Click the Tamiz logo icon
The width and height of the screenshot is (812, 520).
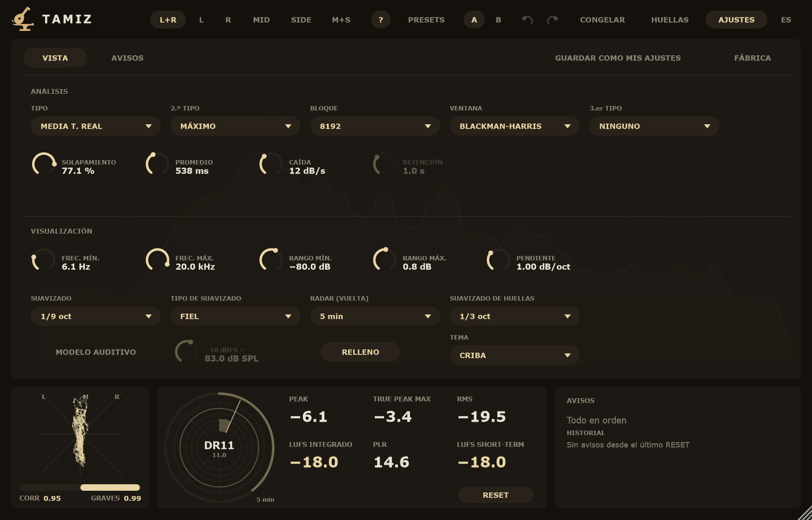point(23,19)
